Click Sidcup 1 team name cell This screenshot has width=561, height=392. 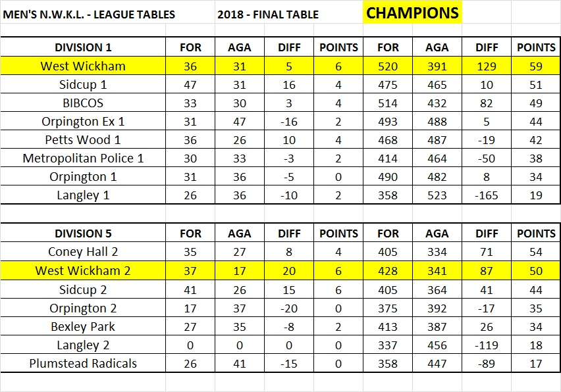(83, 85)
